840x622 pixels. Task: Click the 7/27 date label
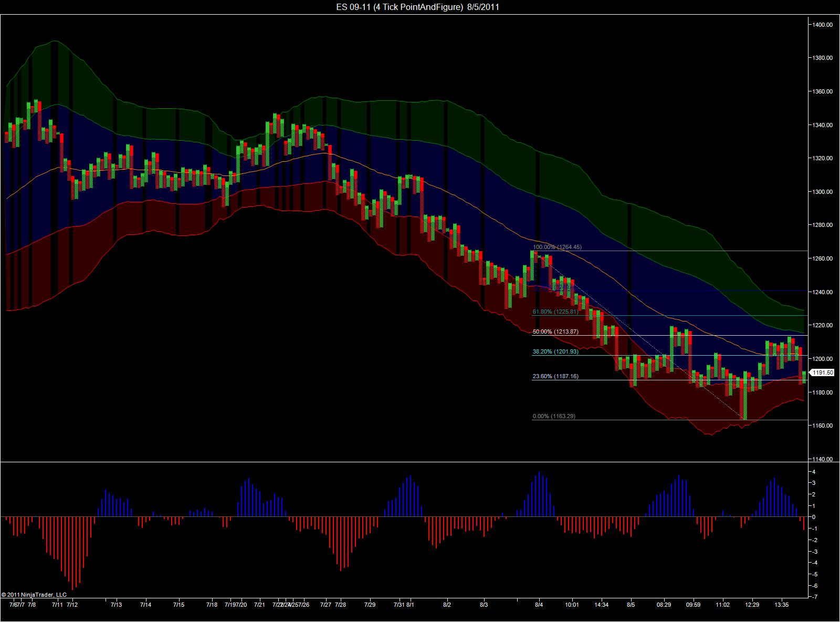pyautogui.click(x=325, y=605)
